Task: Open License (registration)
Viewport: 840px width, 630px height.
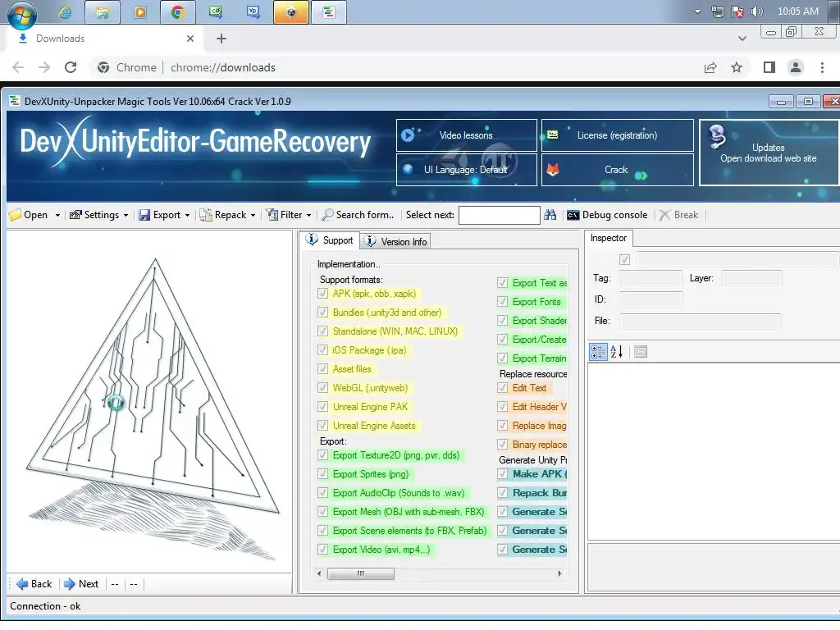Action: click(x=617, y=135)
